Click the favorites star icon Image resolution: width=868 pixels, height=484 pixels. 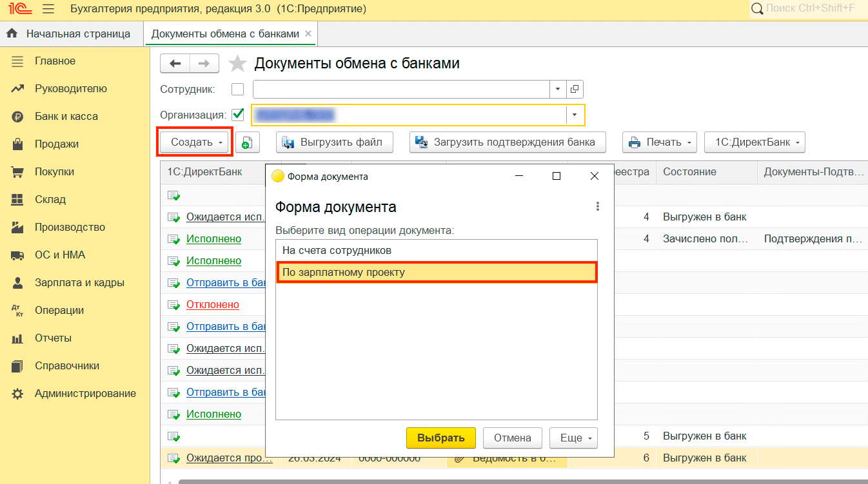[238, 64]
